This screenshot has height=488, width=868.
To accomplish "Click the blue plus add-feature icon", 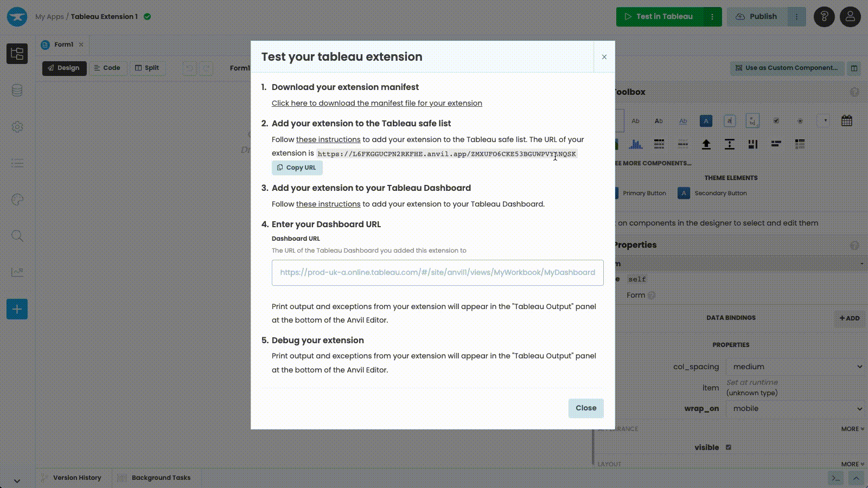I will (x=17, y=309).
